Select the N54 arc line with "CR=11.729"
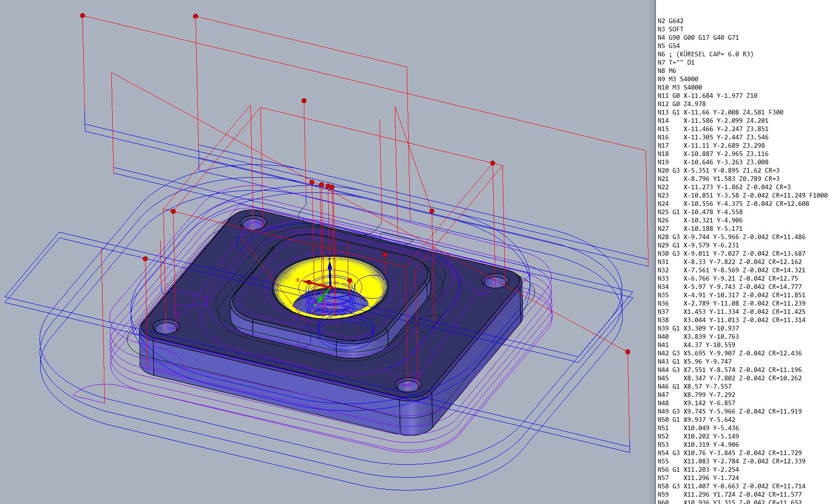The height and width of the screenshot is (504, 830). (730, 453)
